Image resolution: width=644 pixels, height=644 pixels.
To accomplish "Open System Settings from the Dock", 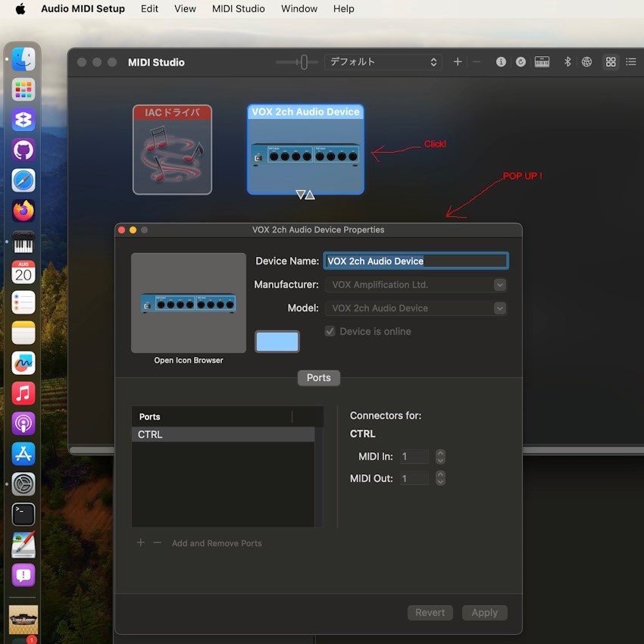I will tap(23, 484).
